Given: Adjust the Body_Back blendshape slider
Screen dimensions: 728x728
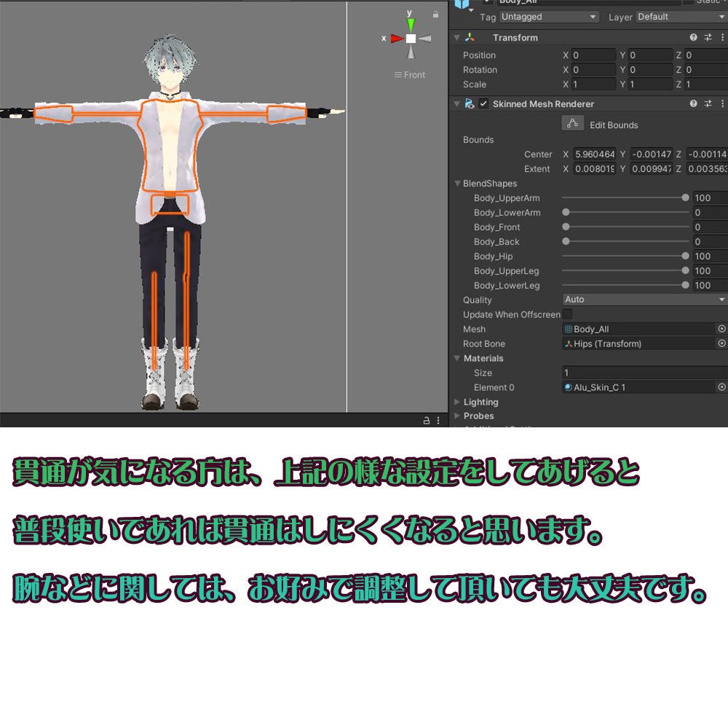Looking at the screenshot, I should click(625, 242).
